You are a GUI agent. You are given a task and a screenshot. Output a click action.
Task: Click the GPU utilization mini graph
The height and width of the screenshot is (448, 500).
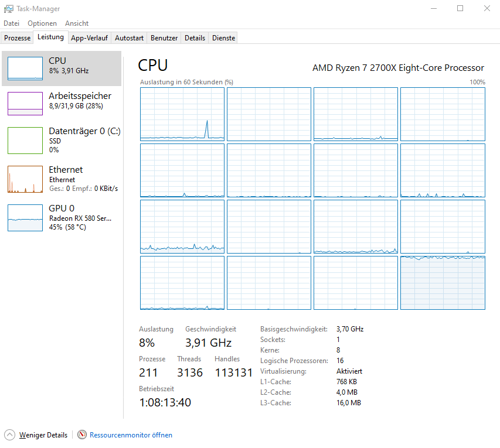tap(25, 217)
